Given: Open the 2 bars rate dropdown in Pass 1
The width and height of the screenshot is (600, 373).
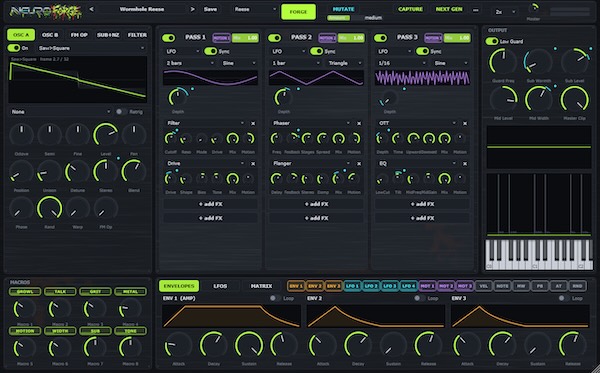Looking at the screenshot, I should (189, 63).
